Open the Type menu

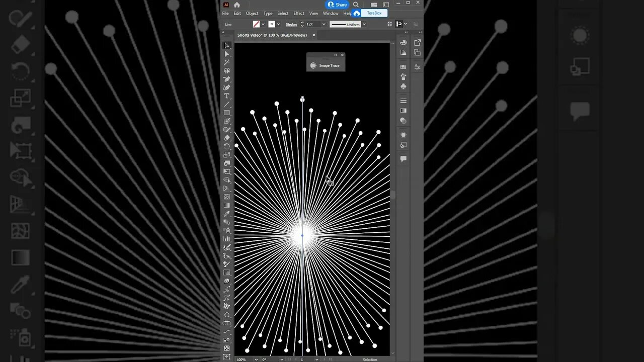[268, 14]
